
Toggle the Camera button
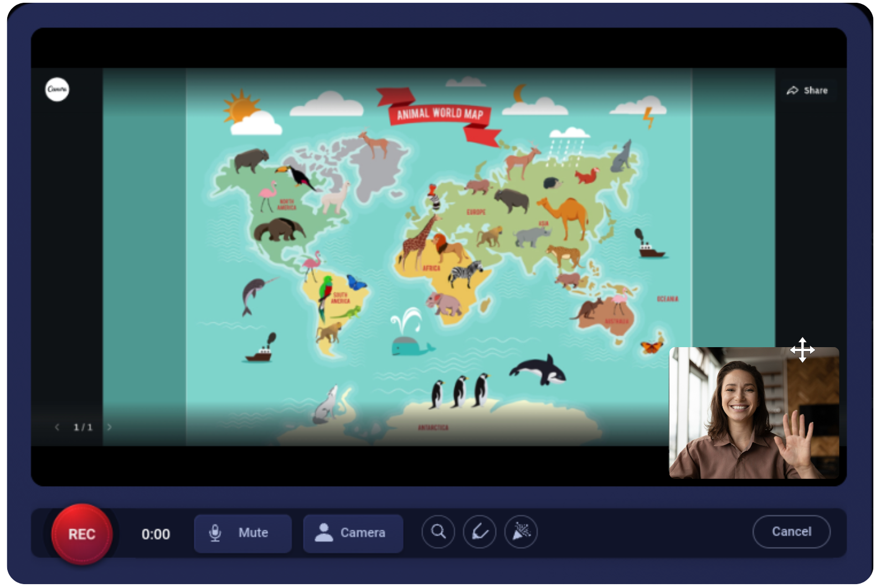[x=353, y=533]
